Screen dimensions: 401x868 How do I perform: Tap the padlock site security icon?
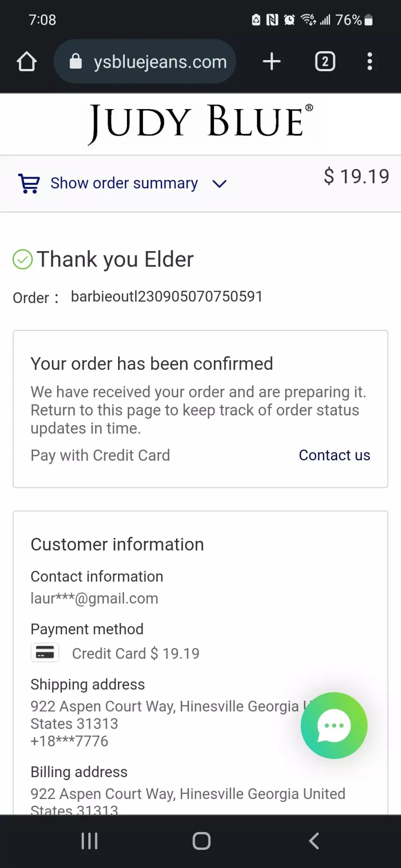(x=76, y=61)
